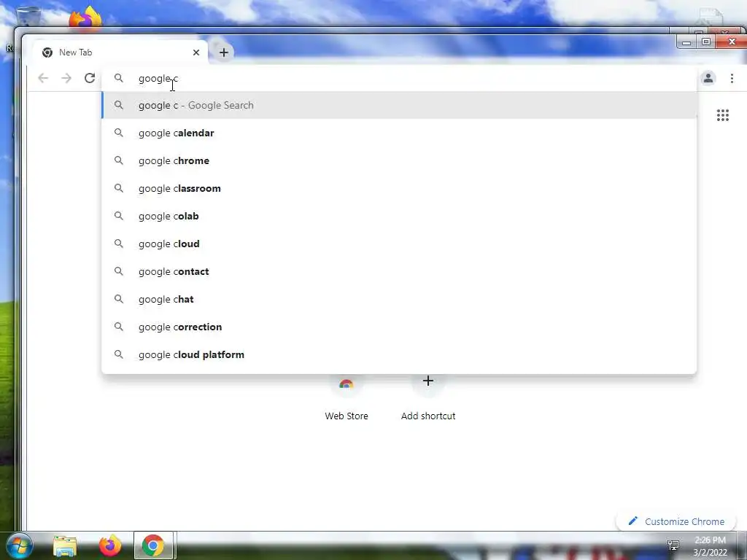Viewport: 747px width, 560px height.
Task: Open File Explorer from the taskbar
Action: click(x=65, y=545)
